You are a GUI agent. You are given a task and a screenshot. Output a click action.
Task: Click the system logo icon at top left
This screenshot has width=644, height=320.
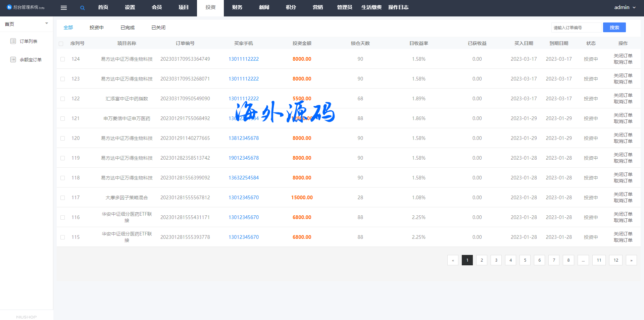coord(9,7)
